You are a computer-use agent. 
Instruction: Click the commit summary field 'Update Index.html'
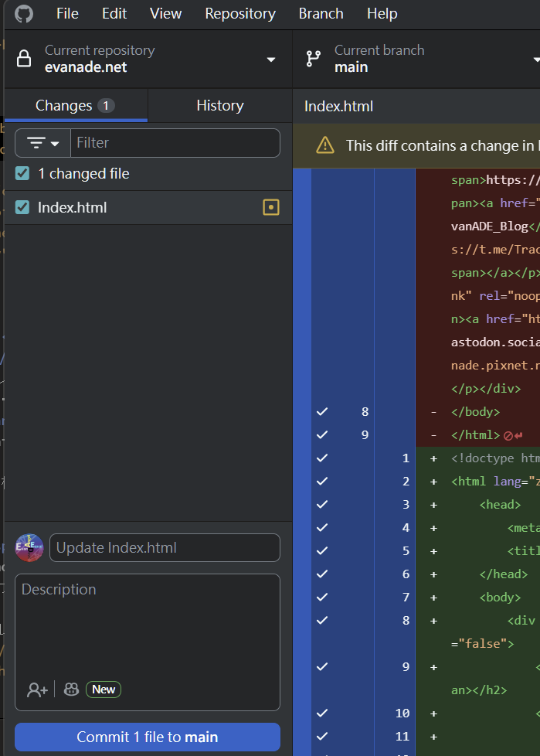coord(165,548)
